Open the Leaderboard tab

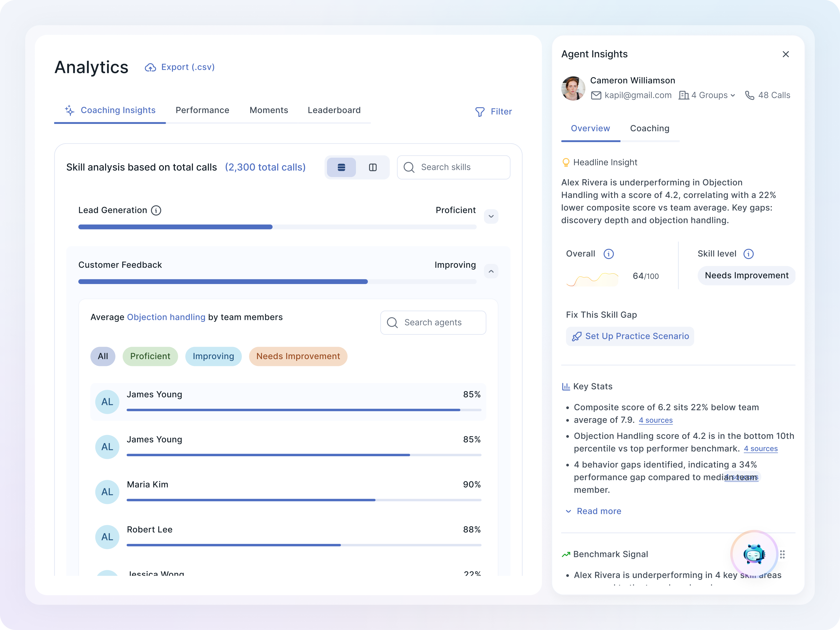pyautogui.click(x=334, y=110)
